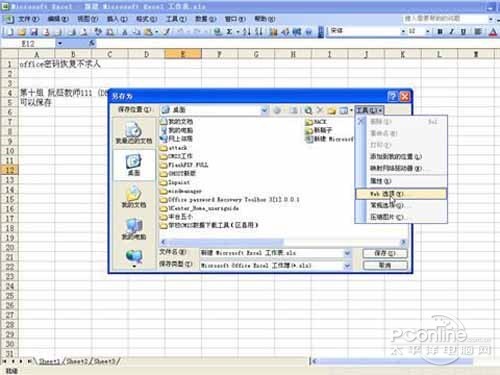Open the 文件 menu in Excel menu bar
Image resolution: width=500 pixels, height=375 pixels.
pyautogui.click(x=29, y=19)
